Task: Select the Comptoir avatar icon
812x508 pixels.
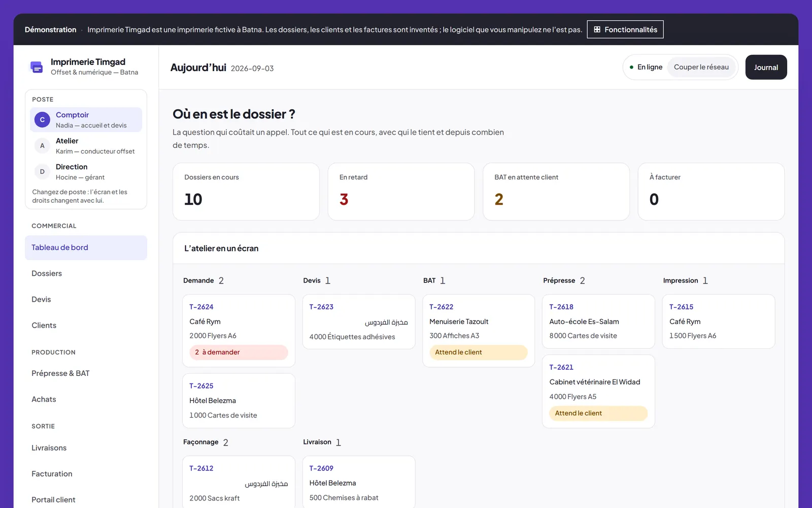Action: (42, 120)
